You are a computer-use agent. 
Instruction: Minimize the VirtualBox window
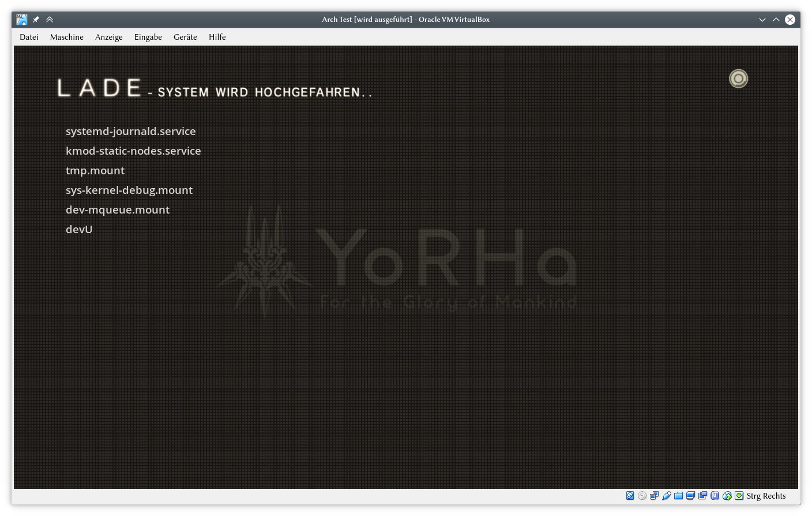coord(762,20)
